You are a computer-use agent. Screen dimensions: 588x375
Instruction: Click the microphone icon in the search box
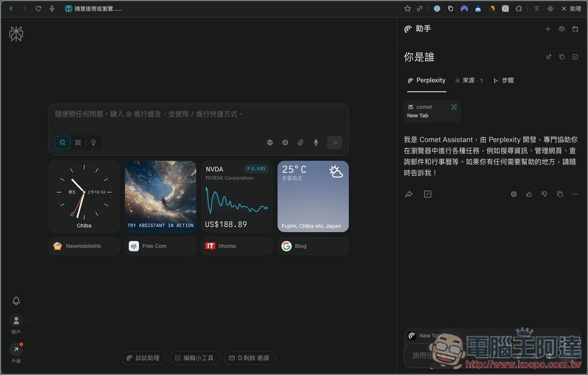pyautogui.click(x=316, y=142)
